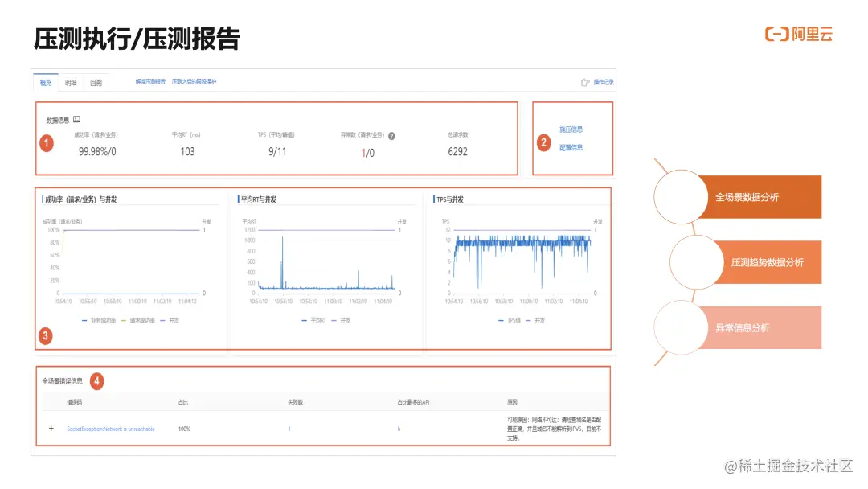Select the 概览 overview tab
The image size is (868, 489).
[x=46, y=83]
